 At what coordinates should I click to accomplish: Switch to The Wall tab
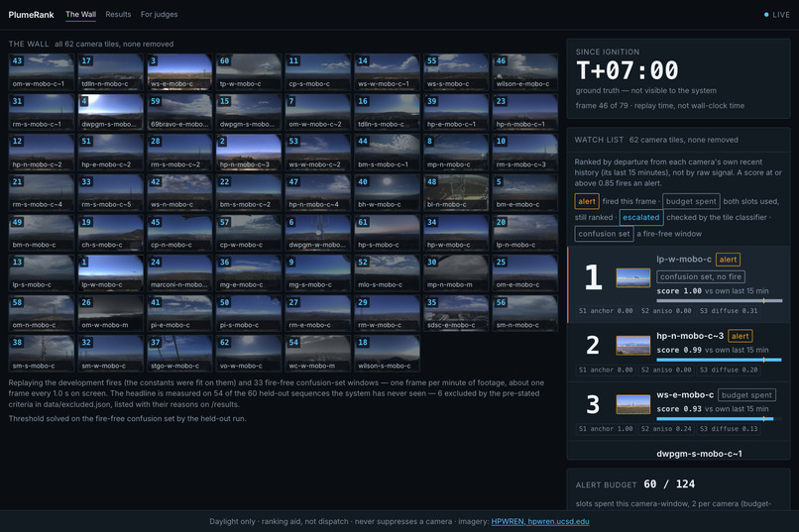pyautogui.click(x=80, y=14)
